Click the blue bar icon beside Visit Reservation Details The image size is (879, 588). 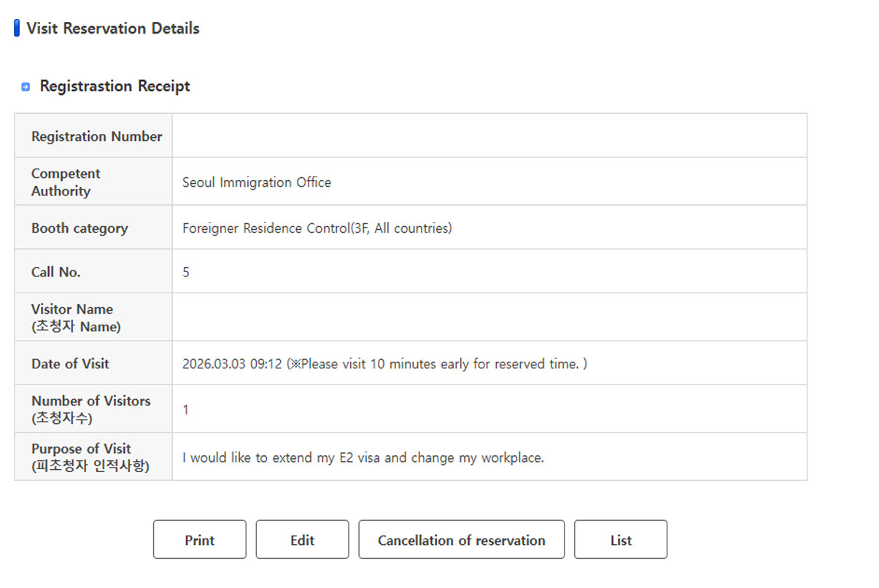click(x=17, y=28)
